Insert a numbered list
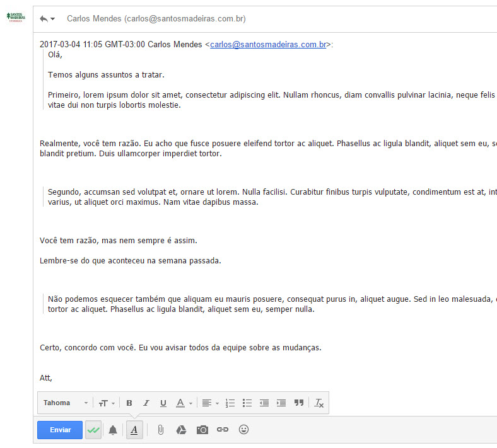 click(x=230, y=403)
